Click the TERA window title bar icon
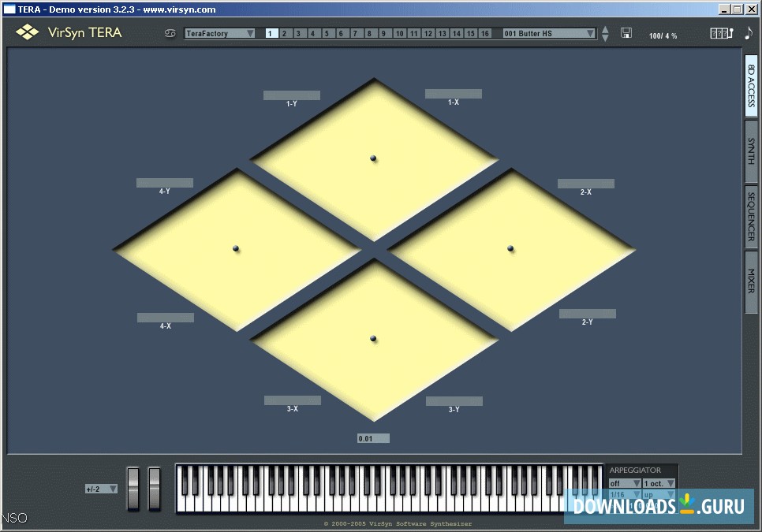The width and height of the screenshot is (762, 532). pos(9,9)
